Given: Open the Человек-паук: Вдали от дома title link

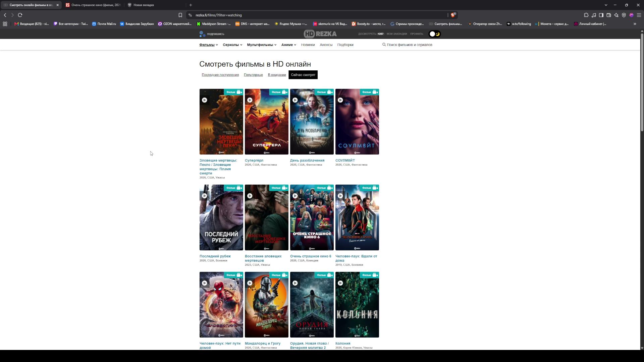Looking at the screenshot, I should click(x=356, y=258).
